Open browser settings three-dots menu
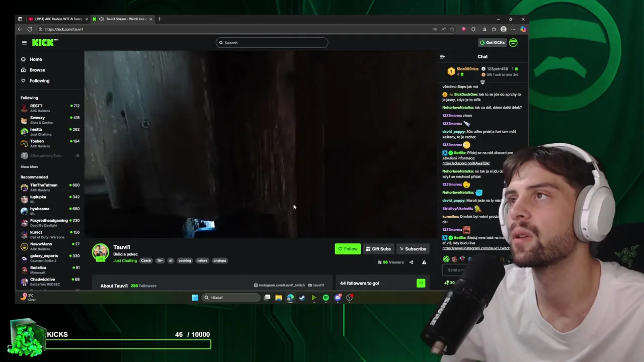 (513, 29)
